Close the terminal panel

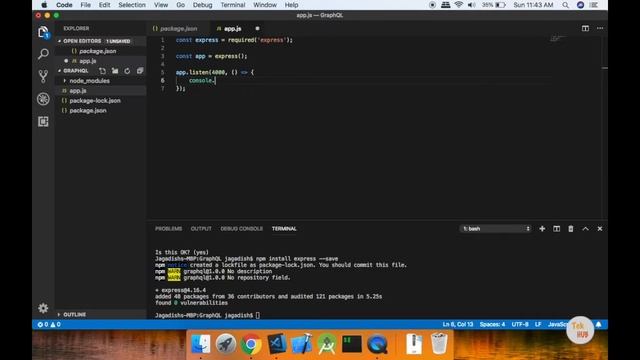pos(600,229)
